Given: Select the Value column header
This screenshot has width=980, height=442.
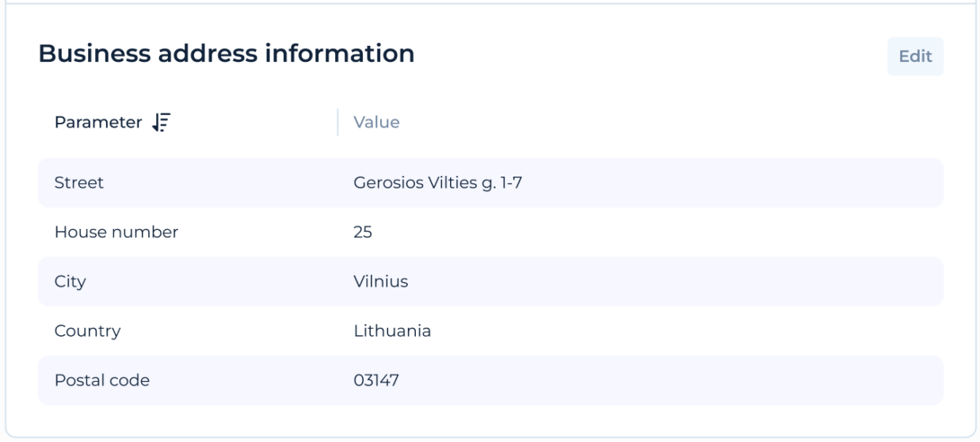Looking at the screenshot, I should (x=376, y=123).
